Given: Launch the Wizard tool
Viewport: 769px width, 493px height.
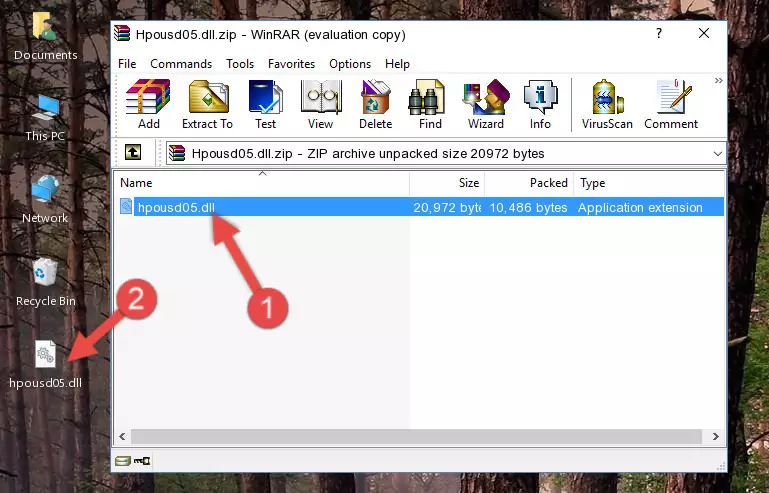Looking at the screenshot, I should [486, 104].
